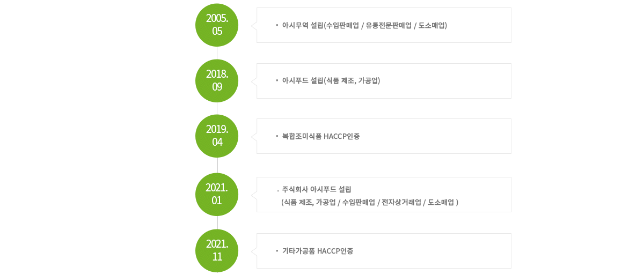
Task: Click bullet before 아시무역 설립 entry
Action: click(x=277, y=25)
